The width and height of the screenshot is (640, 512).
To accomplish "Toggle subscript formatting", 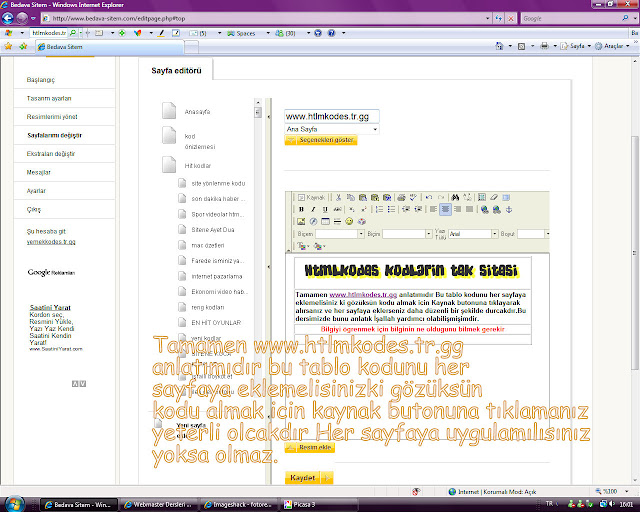I will [352, 209].
